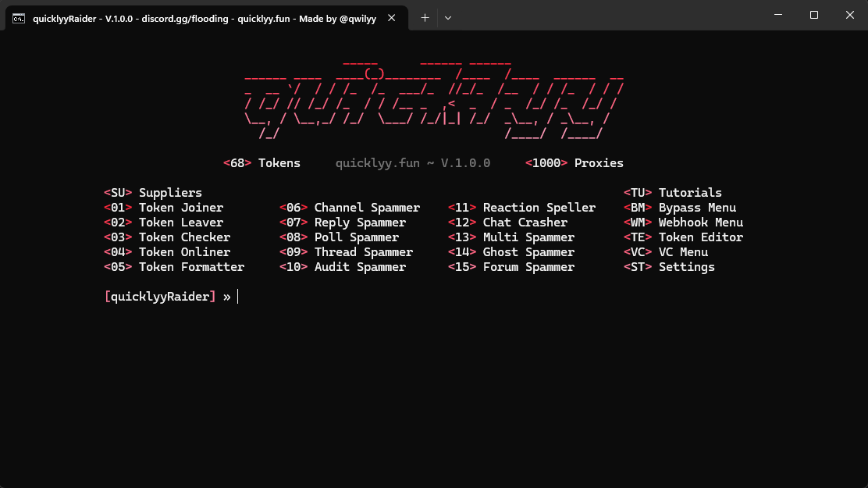Click the "<12> Chat Crasher" entry
The height and width of the screenshot is (488, 868).
point(507,223)
